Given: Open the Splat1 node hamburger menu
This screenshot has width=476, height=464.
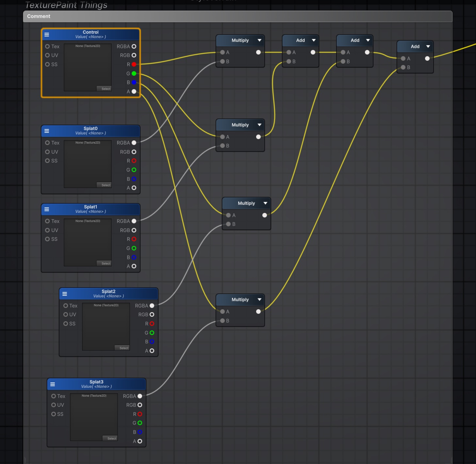Looking at the screenshot, I should [x=47, y=209].
